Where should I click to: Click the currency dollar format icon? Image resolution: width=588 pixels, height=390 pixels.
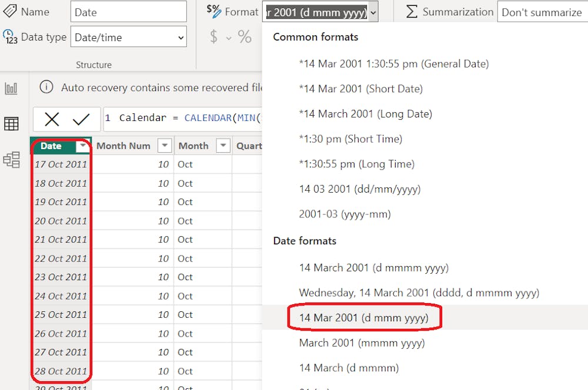[214, 38]
